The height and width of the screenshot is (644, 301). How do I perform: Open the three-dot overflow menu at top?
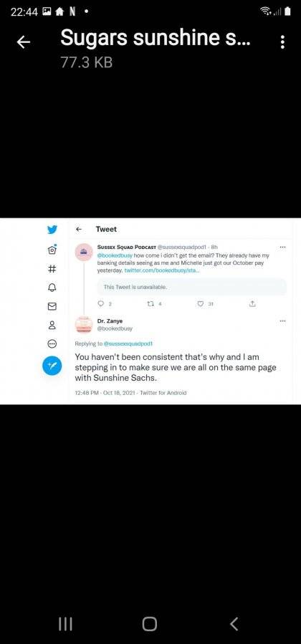click(x=282, y=42)
